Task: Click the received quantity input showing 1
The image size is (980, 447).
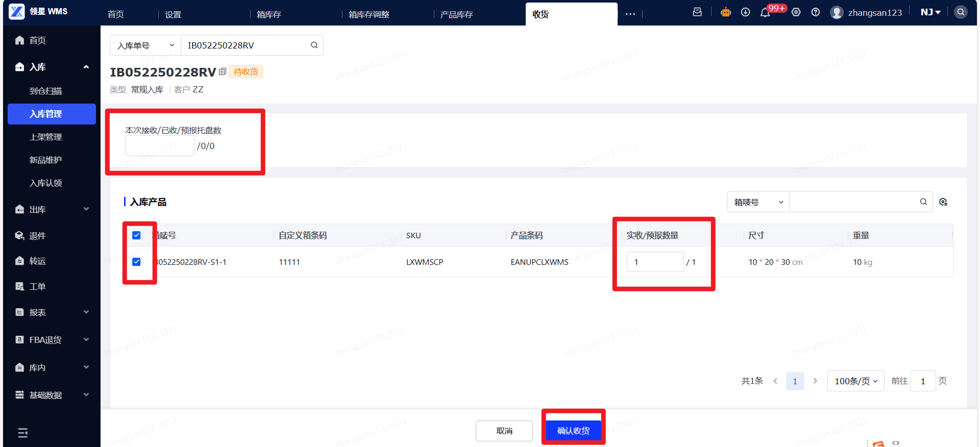Action: (x=655, y=262)
